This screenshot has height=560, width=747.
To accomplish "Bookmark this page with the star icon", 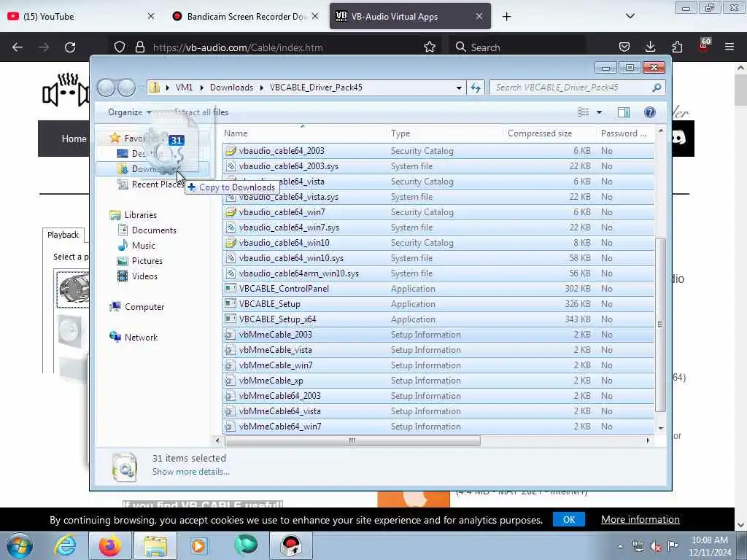I will (x=429, y=47).
